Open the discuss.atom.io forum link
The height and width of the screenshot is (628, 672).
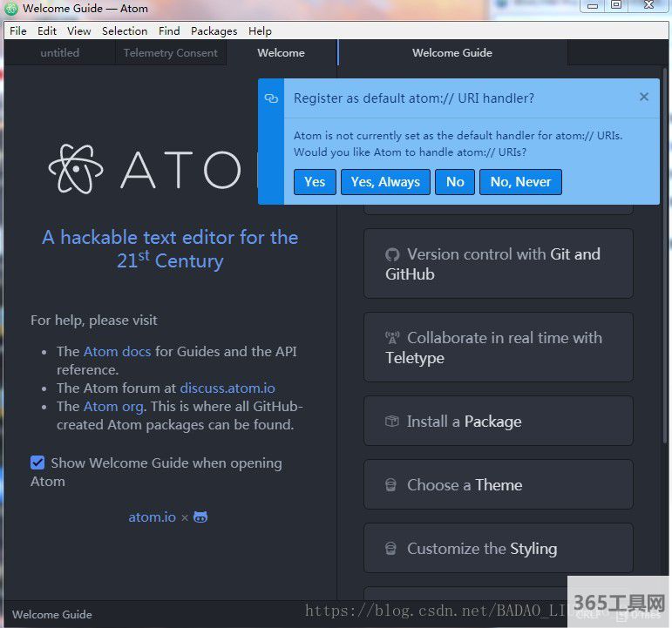[226, 388]
